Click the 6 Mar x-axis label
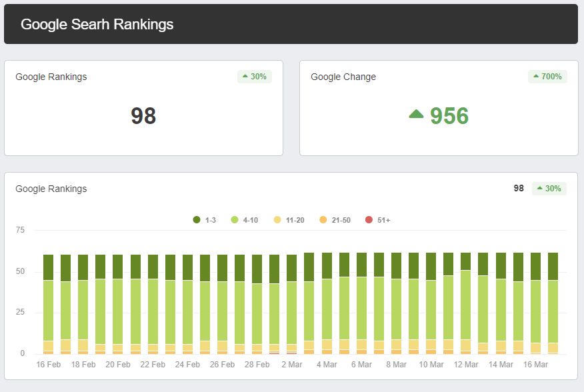Screen dimensions: 584x392 point(361,365)
